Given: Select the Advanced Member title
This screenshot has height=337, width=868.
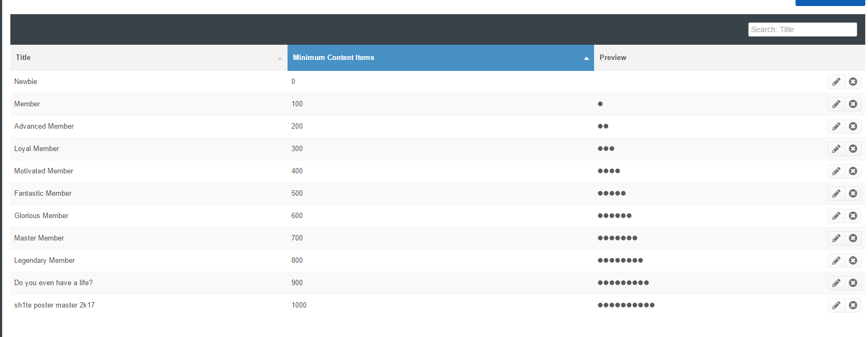Looking at the screenshot, I should click(x=44, y=126).
